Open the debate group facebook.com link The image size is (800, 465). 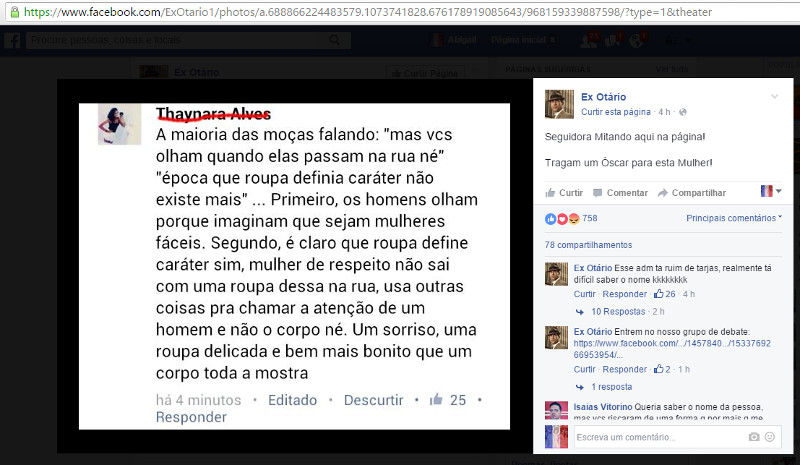[672, 349]
